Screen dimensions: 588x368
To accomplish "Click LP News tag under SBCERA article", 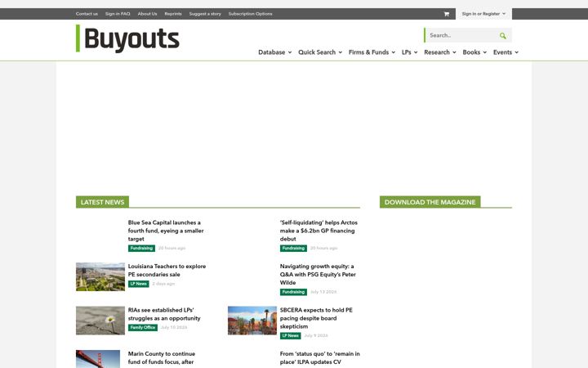I will point(290,336).
